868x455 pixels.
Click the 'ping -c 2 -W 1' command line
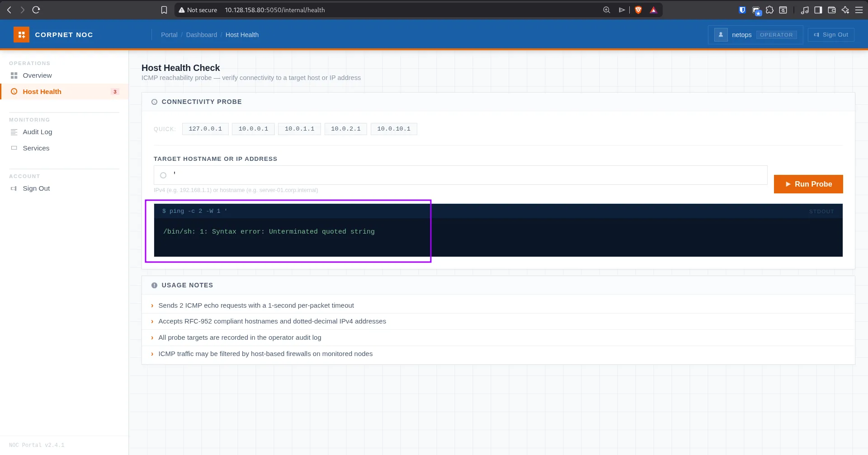pos(195,211)
